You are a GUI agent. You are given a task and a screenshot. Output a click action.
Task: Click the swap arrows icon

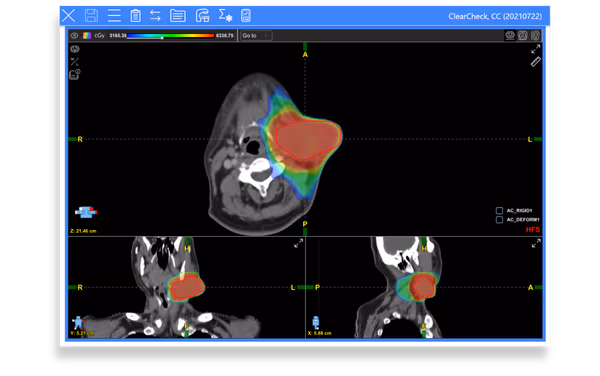[x=155, y=16]
